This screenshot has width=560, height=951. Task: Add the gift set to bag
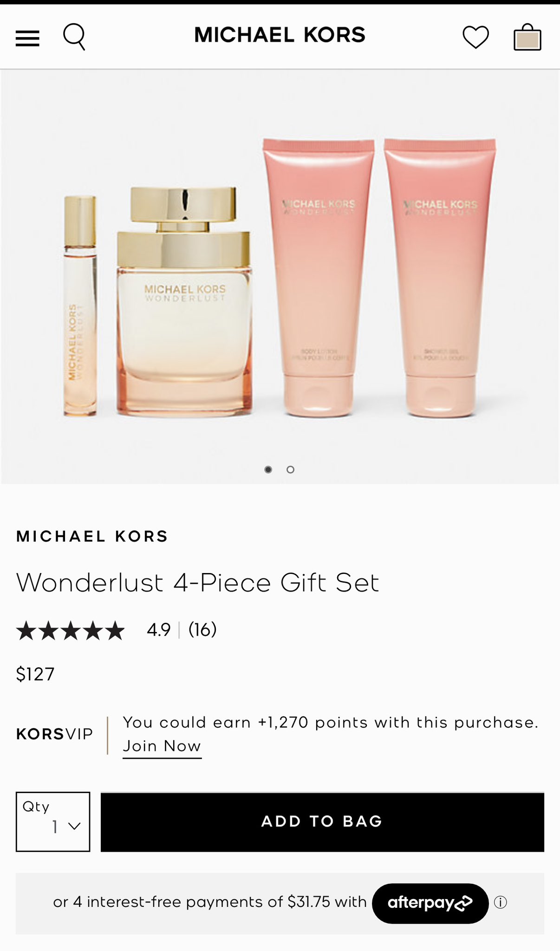[x=322, y=821]
